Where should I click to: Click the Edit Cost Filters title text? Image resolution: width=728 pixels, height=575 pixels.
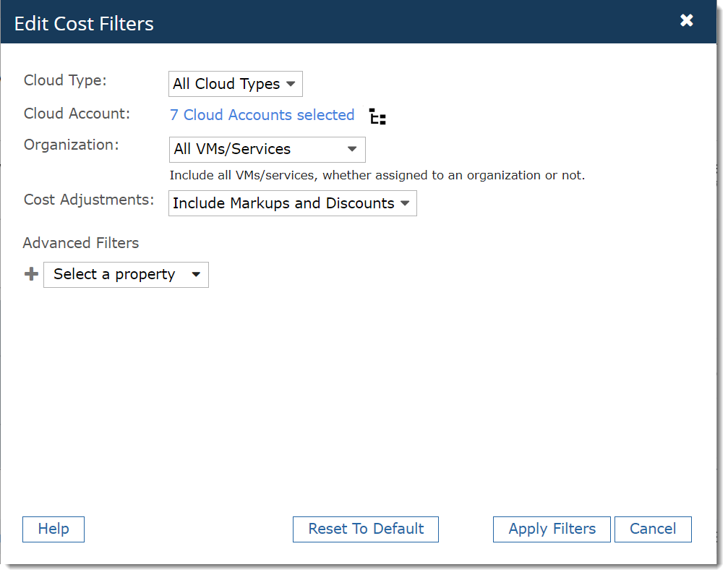(84, 24)
